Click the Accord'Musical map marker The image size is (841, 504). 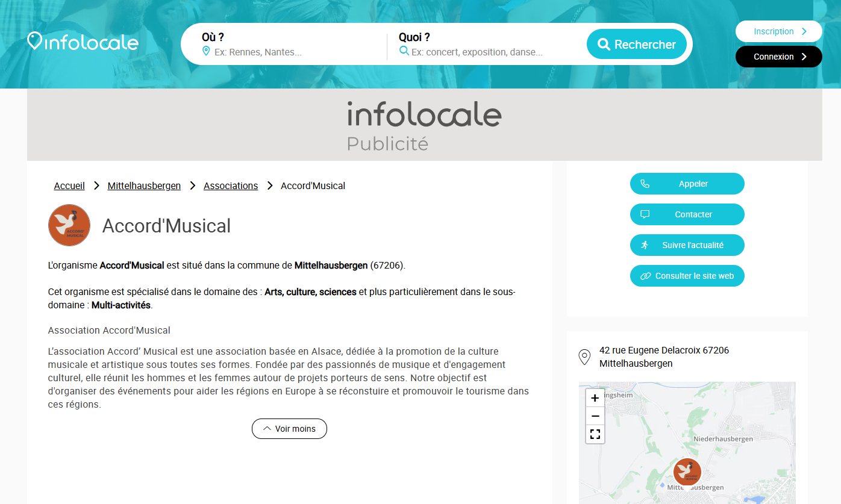tap(687, 473)
